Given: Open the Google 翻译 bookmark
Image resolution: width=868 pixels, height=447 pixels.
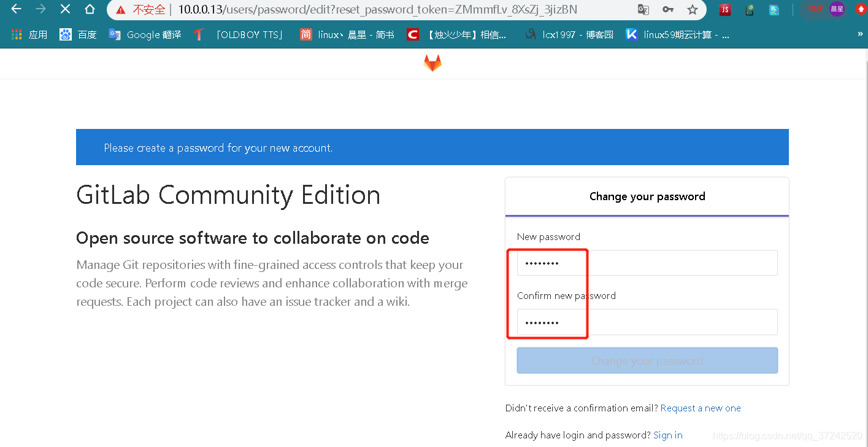Looking at the screenshot, I should tap(145, 34).
